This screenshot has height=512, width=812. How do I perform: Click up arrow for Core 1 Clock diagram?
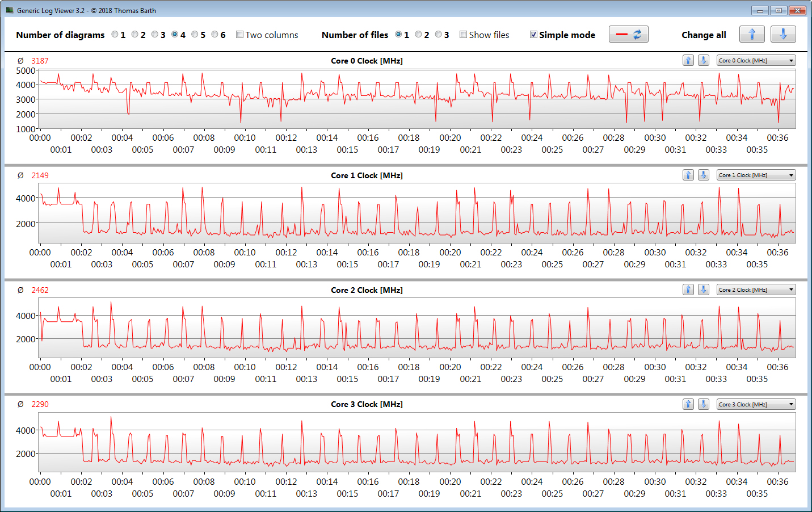click(x=688, y=175)
